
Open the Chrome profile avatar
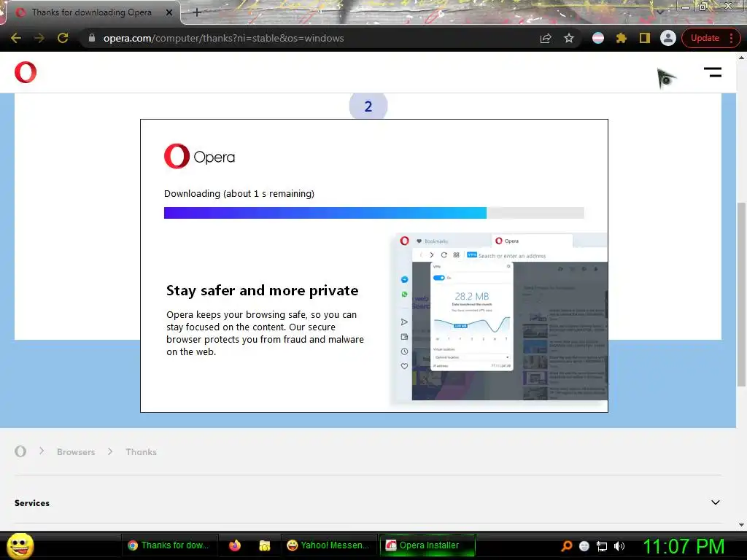point(668,38)
